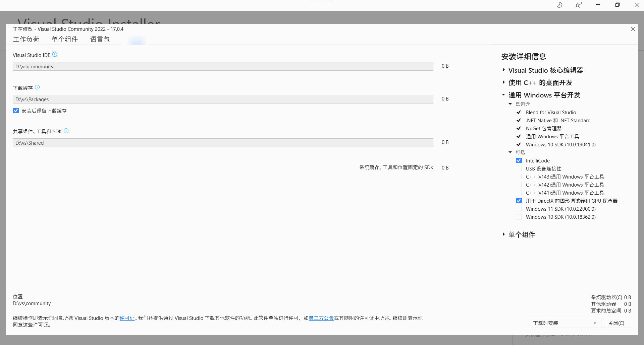The image size is (644, 345).
Task: Select Blend for Visual Studio item
Action: pos(551,112)
